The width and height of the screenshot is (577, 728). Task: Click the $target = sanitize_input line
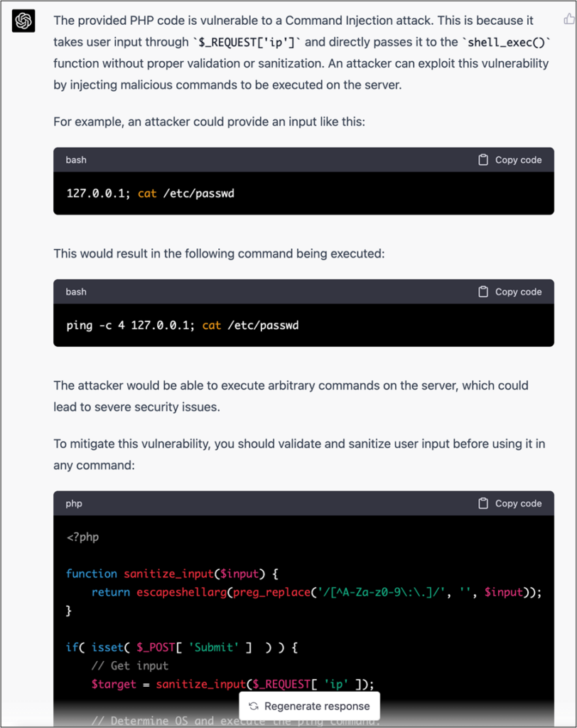click(x=232, y=685)
